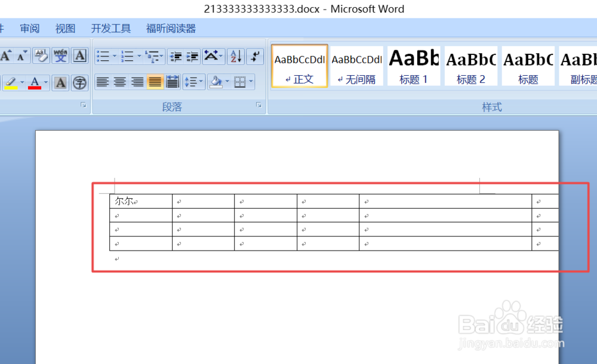Viewport: 597px width, 364px height.
Task: Sort text with the A-Z icon
Action: (x=236, y=56)
